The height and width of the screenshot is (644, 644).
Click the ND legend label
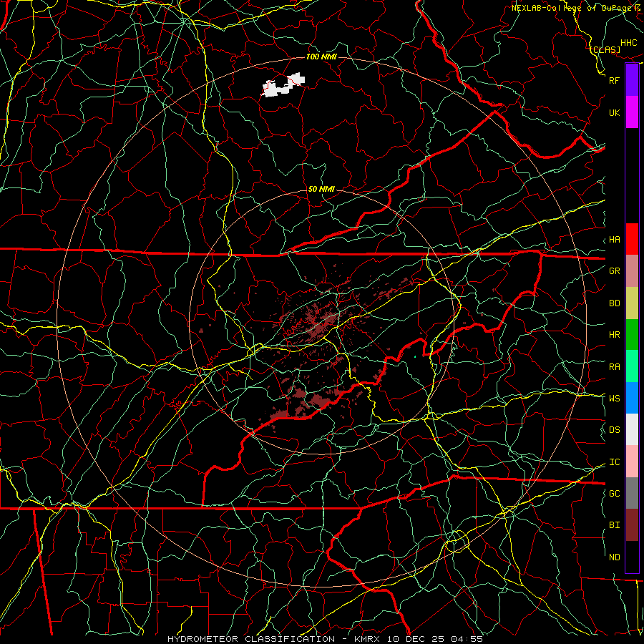point(615,557)
